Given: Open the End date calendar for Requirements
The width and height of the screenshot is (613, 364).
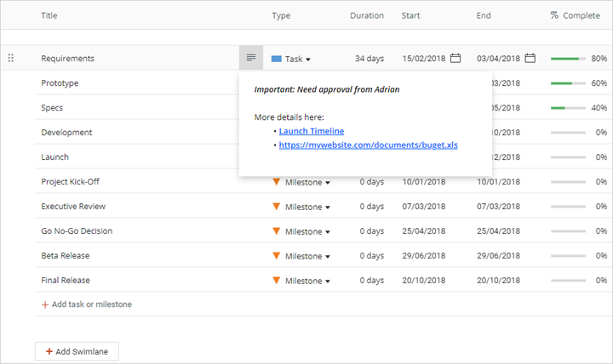Looking at the screenshot, I should [530, 58].
